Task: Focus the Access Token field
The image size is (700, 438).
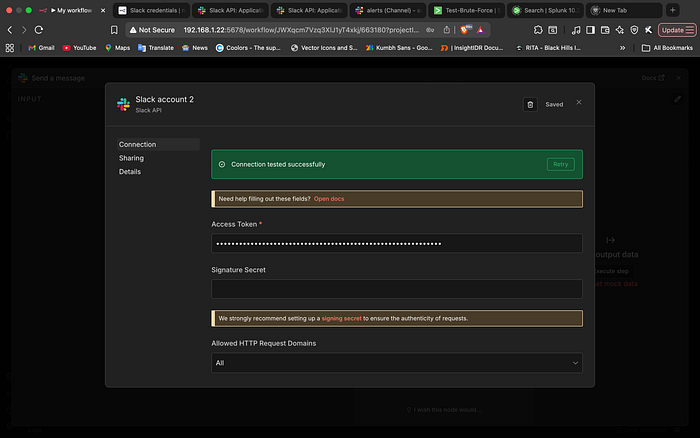Action: click(x=397, y=243)
